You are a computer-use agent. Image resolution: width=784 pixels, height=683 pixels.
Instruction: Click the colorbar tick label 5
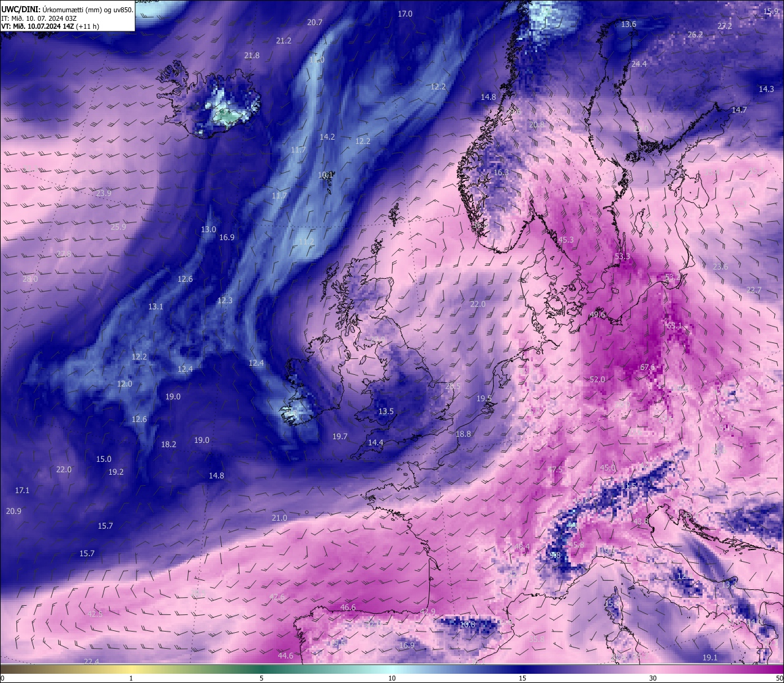(262, 678)
